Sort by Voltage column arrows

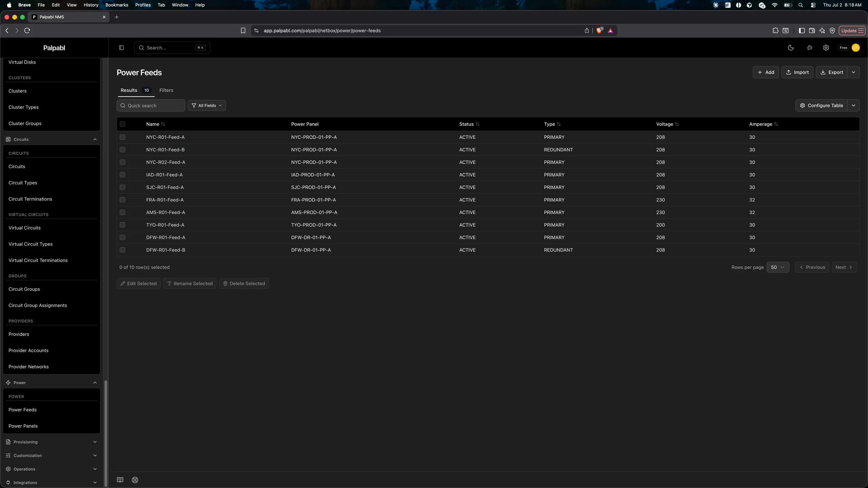tap(677, 124)
